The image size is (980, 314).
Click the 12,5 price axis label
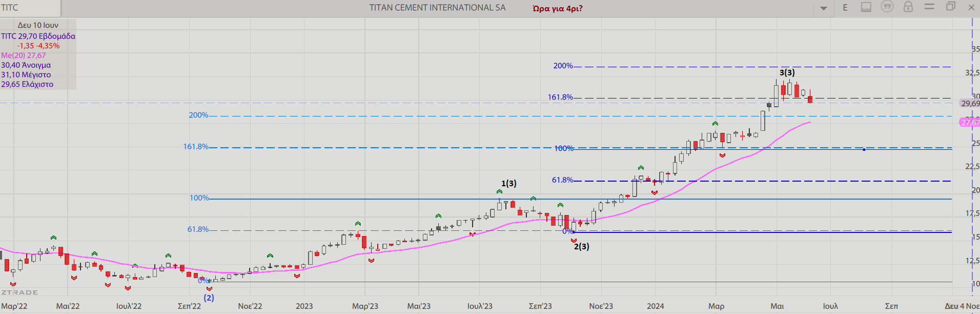pos(972,261)
